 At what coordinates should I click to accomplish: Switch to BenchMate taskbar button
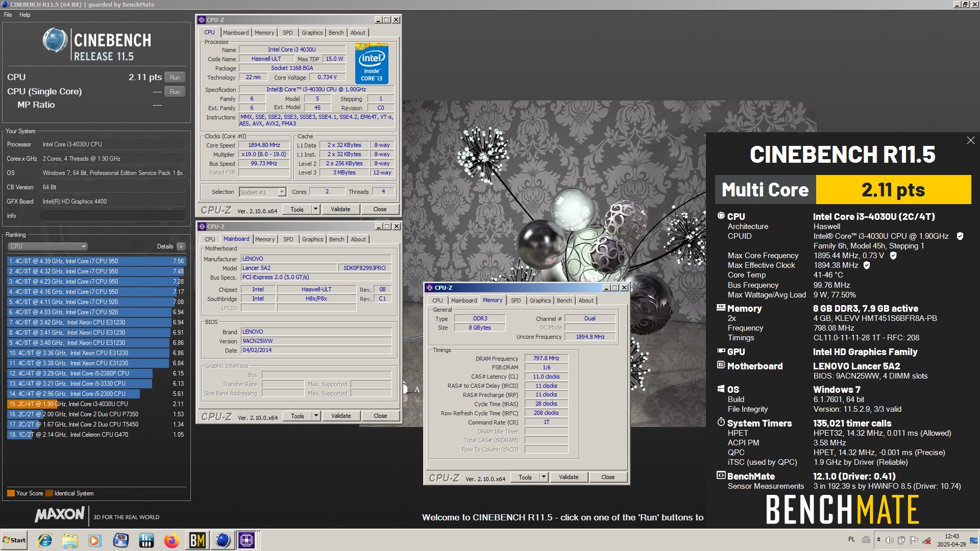198,540
